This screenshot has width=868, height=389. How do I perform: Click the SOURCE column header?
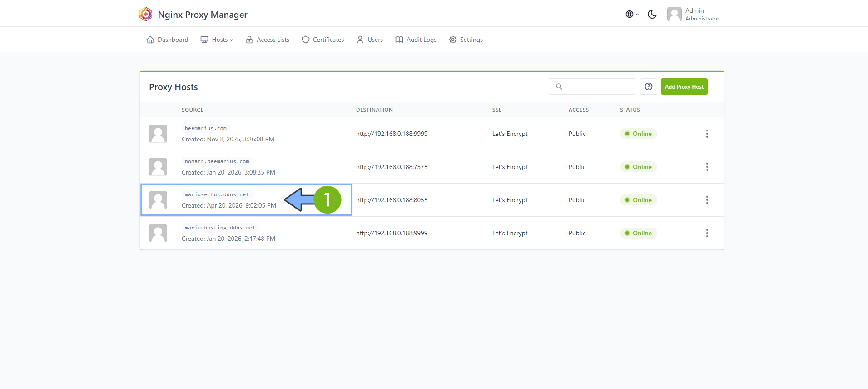193,110
